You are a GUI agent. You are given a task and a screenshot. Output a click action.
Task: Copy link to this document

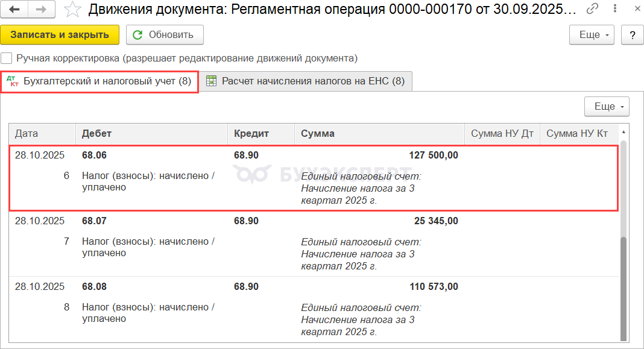pyautogui.click(x=593, y=9)
